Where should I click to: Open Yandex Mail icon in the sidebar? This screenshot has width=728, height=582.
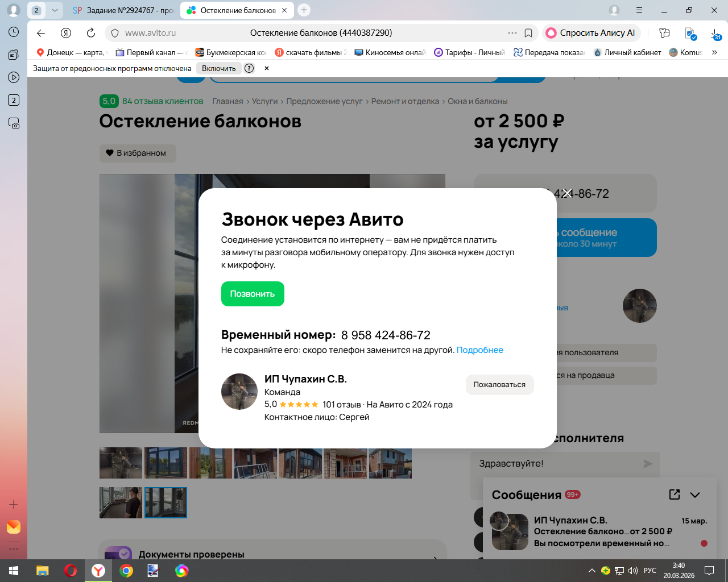point(14,527)
